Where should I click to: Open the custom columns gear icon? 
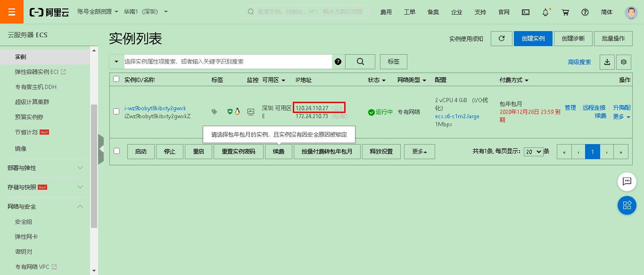click(624, 62)
